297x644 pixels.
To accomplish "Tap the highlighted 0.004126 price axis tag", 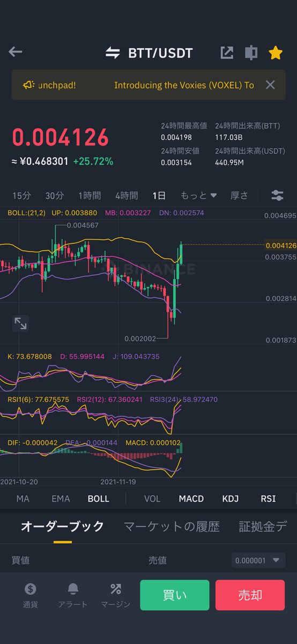I will point(281,245).
